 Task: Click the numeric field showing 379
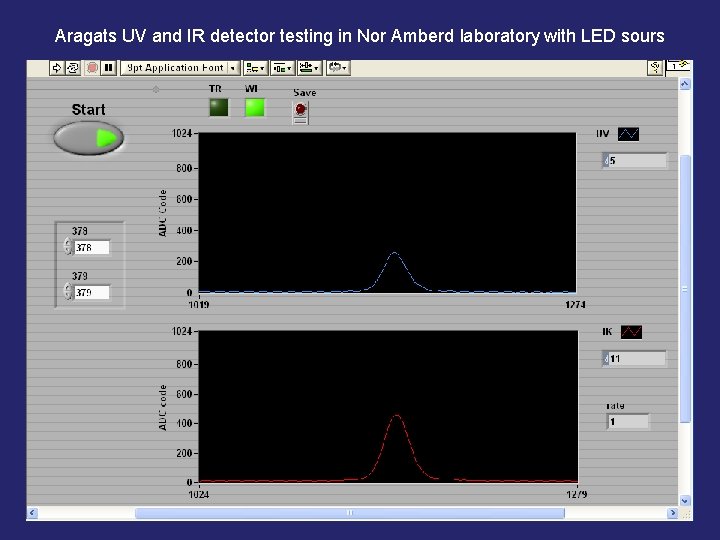(x=92, y=292)
